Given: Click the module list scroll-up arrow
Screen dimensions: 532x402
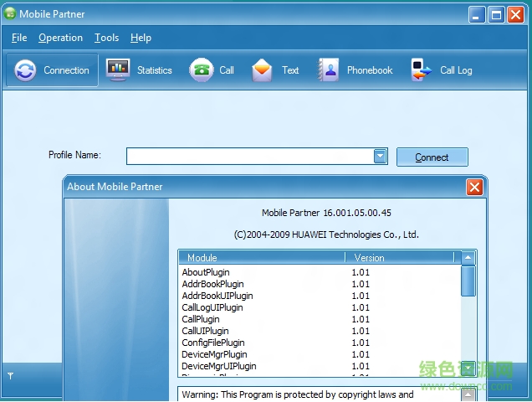Looking at the screenshot, I should click(468, 258).
